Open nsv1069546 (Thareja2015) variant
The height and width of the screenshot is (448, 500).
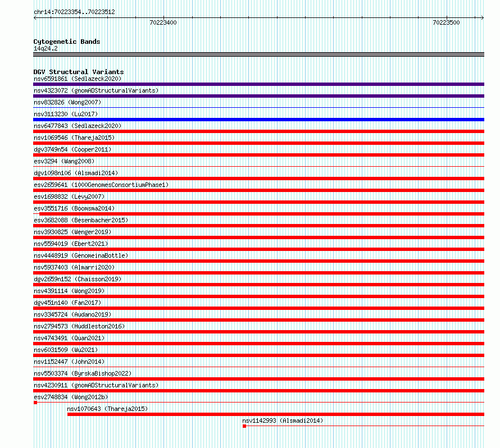[74, 138]
